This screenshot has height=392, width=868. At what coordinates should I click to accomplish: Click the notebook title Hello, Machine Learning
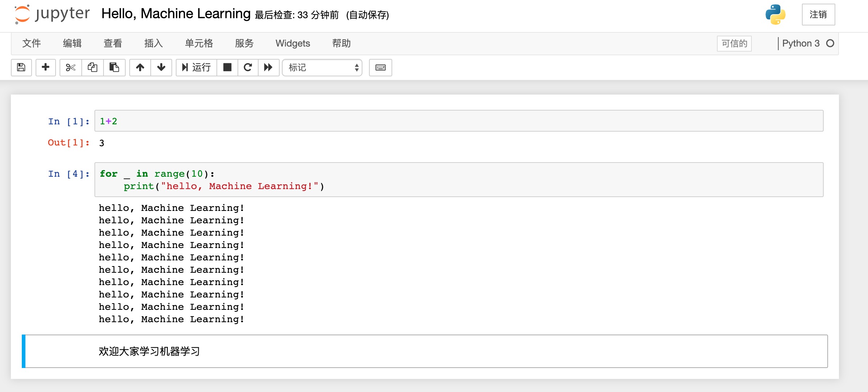tap(176, 14)
